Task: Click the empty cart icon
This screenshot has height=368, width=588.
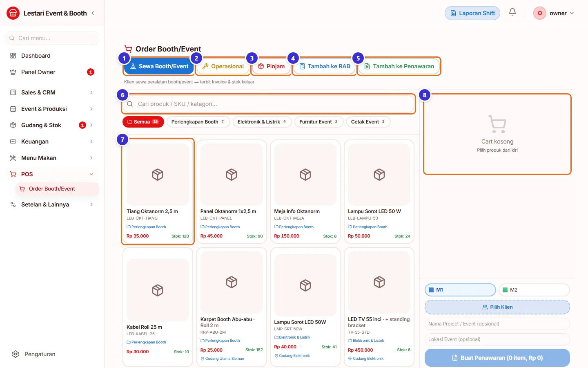Action: tap(497, 124)
